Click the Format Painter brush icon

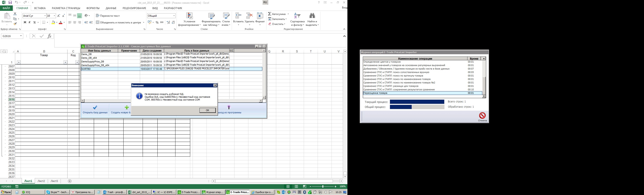[x=15, y=24]
